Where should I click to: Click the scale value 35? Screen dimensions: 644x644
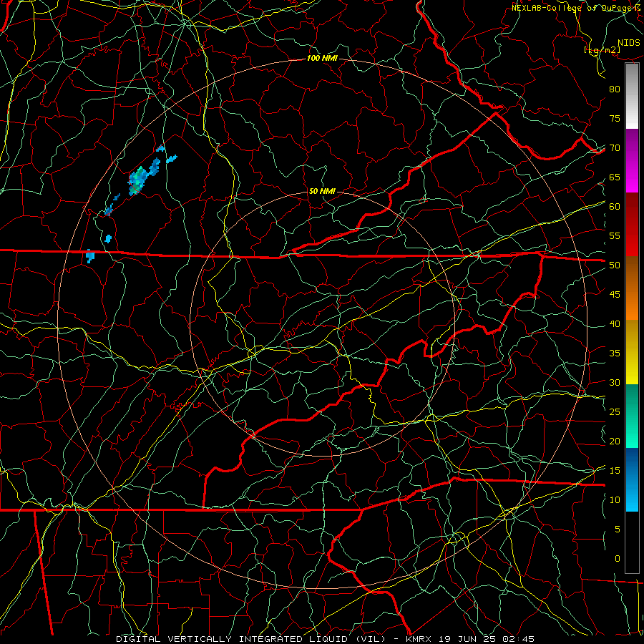[x=615, y=353]
